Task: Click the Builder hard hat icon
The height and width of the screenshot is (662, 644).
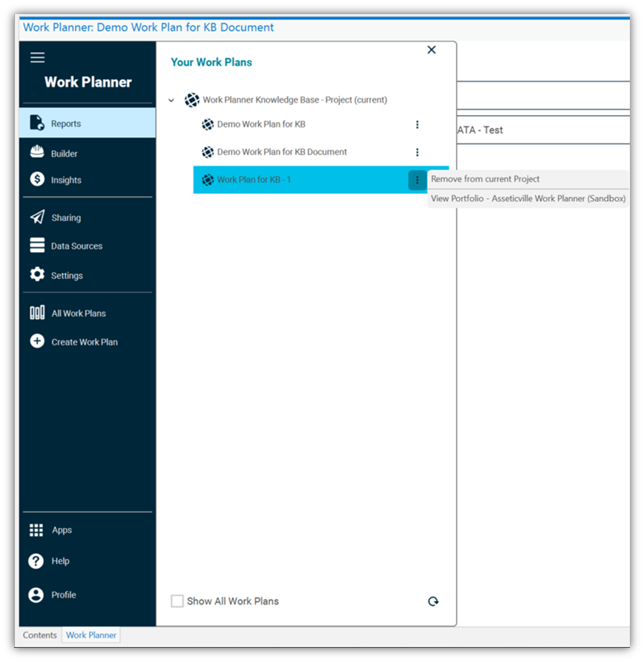Action: (37, 152)
